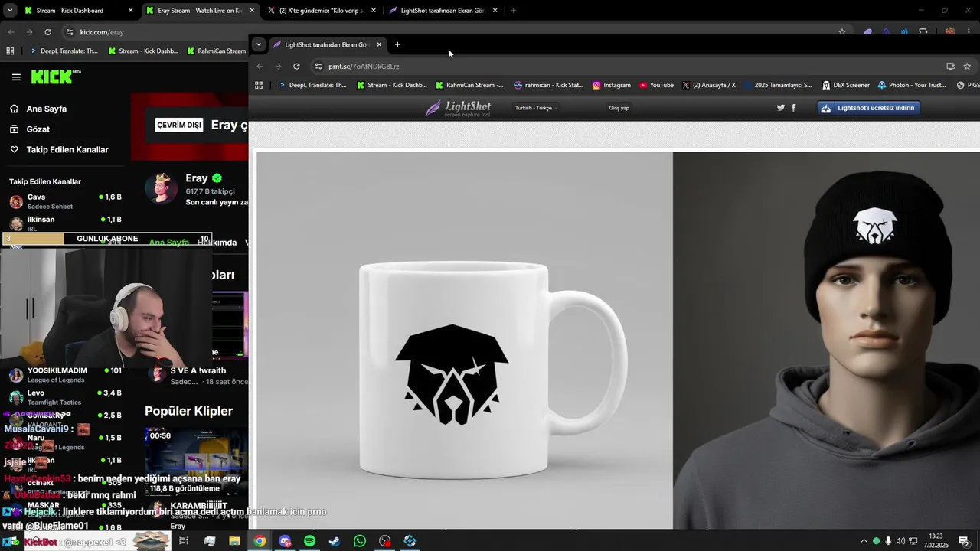Open a new tab in the front window
Image resolution: width=980 pixels, height=551 pixels.
[397, 44]
